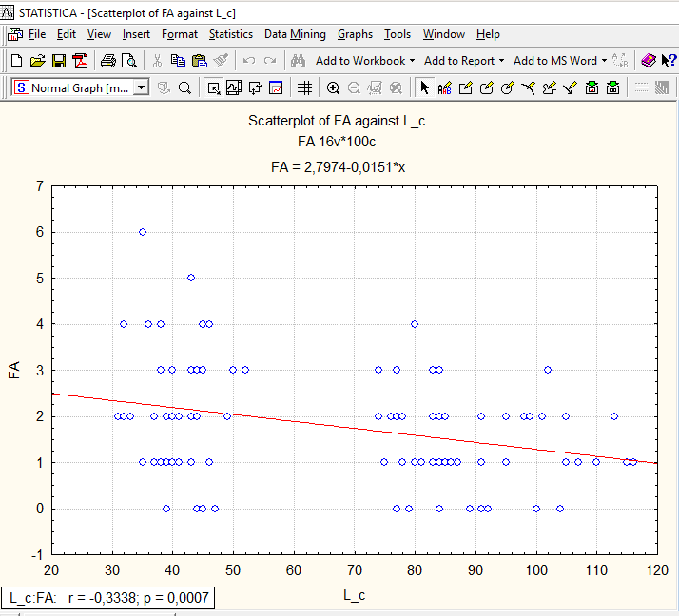Select the Zoom In magnifier tool
The height and width of the screenshot is (616, 679).
(x=333, y=88)
